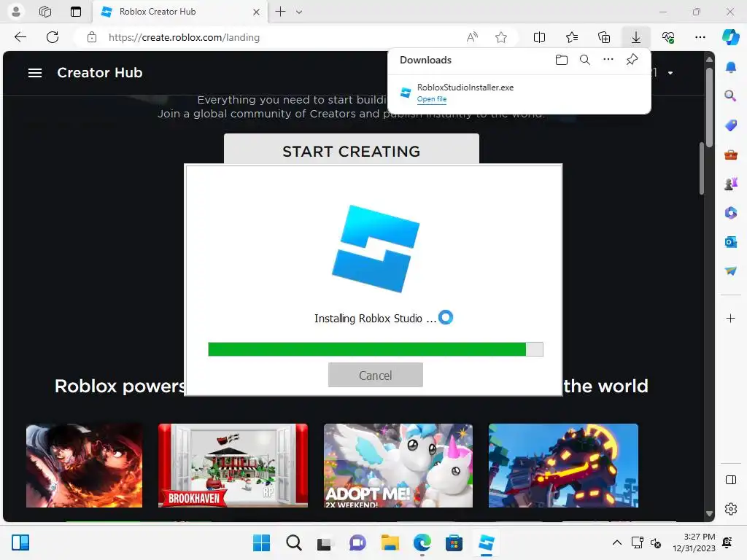Open the sidebar Outlook icon
This screenshot has width=747, height=560.
(x=731, y=242)
